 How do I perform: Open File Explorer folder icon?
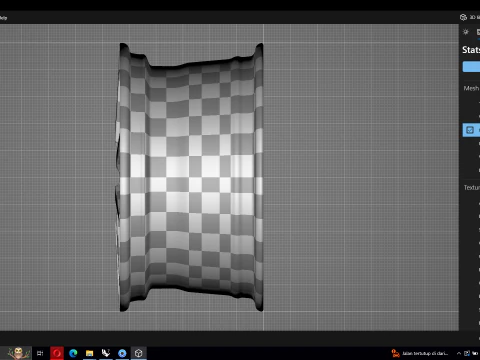[x=89, y=353]
